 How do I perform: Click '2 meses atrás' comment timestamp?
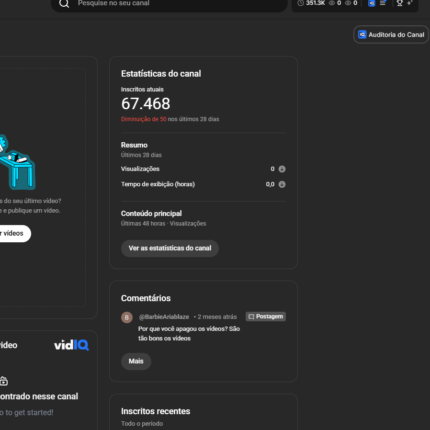pyautogui.click(x=217, y=317)
